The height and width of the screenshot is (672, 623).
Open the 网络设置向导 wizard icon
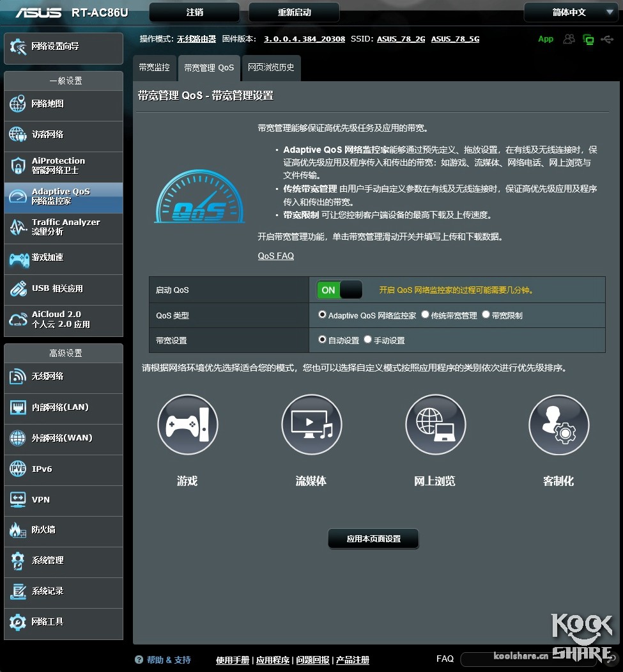coord(18,47)
